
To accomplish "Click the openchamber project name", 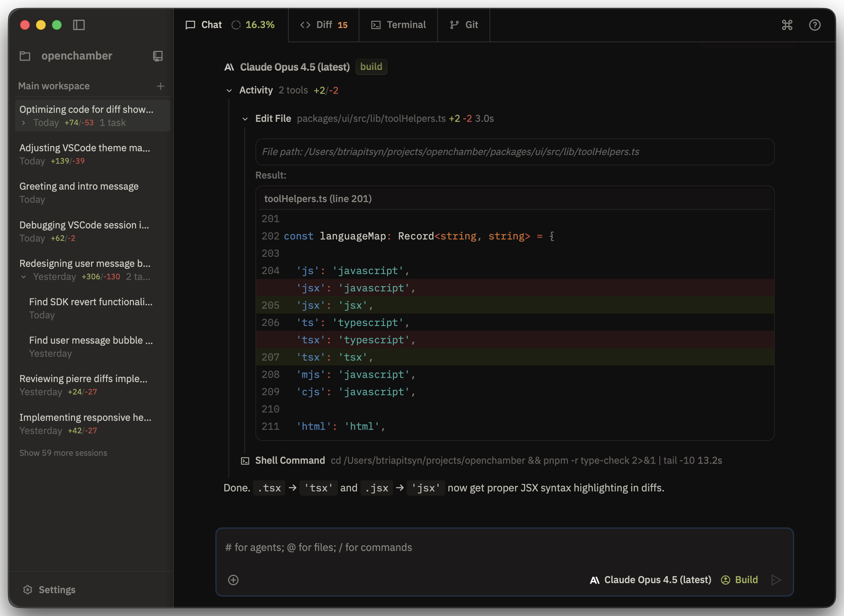I will coord(77,56).
